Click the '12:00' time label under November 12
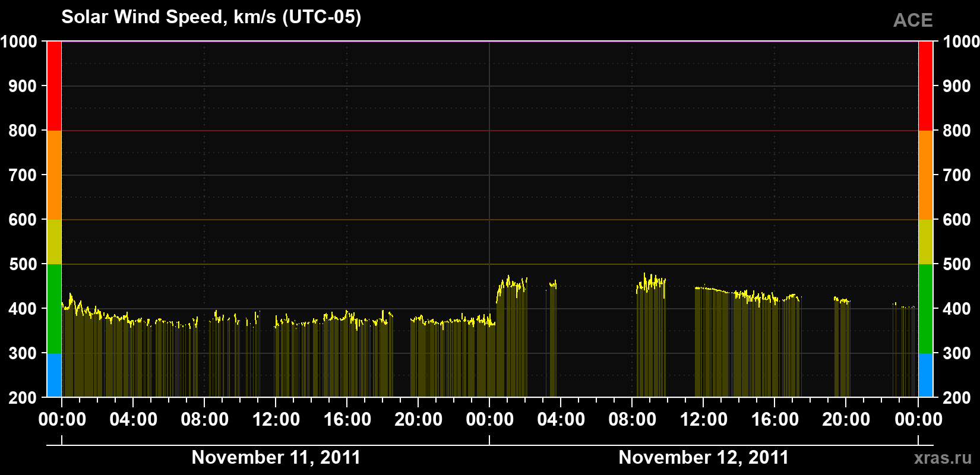980x475 pixels. (x=704, y=420)
